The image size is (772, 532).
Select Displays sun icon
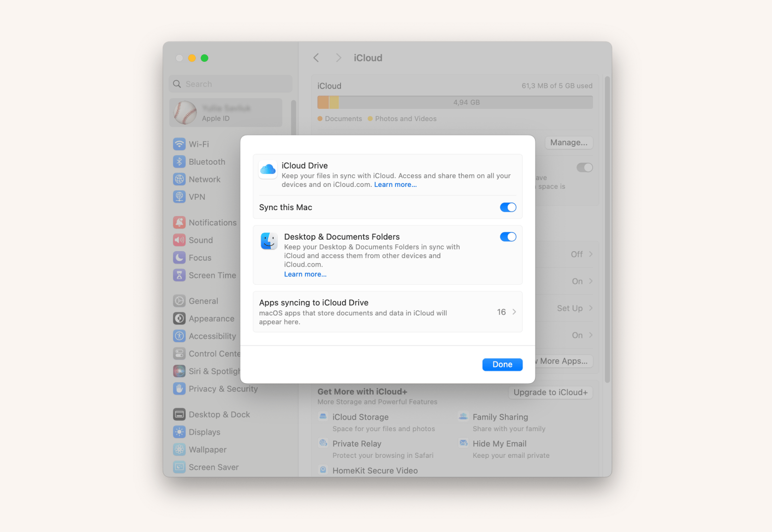pos(179,432)
